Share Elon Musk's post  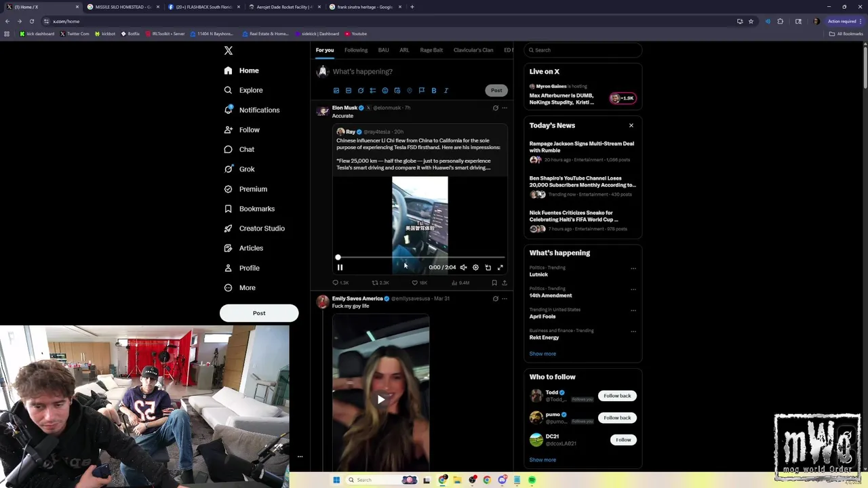coord(505,283)
